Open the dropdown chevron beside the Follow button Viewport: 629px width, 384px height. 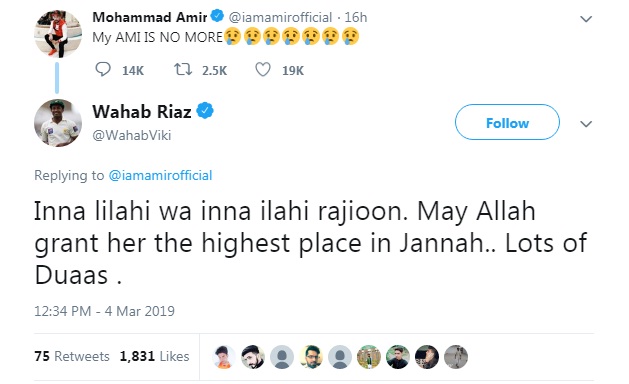(x=586, y=124)
